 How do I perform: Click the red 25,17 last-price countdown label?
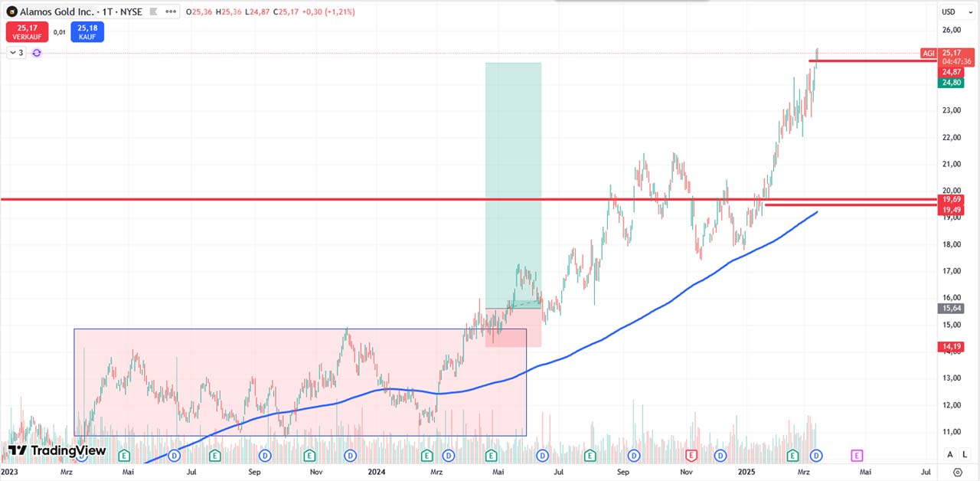pyautogui.click(x=957, y=57)
